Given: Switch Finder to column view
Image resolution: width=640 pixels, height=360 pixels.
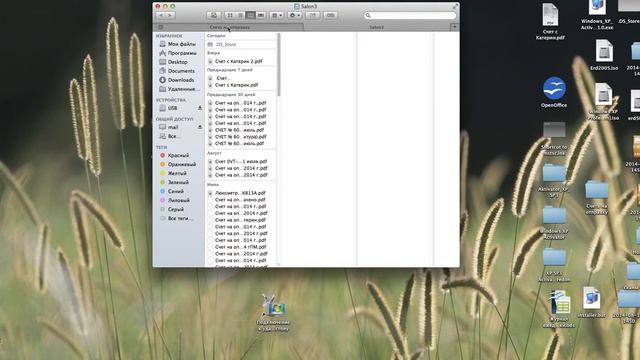Looking at the screenshot, I should coord(251,15).
